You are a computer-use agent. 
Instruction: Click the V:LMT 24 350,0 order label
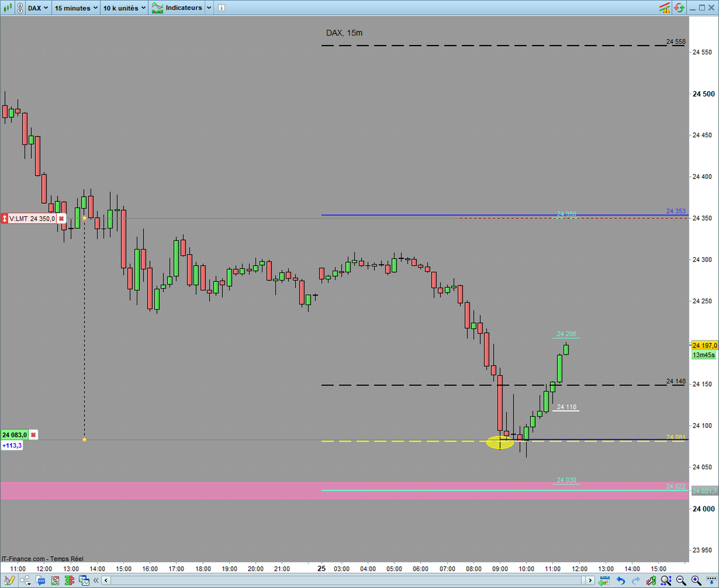pyautogui.click(x=32, y=219)
